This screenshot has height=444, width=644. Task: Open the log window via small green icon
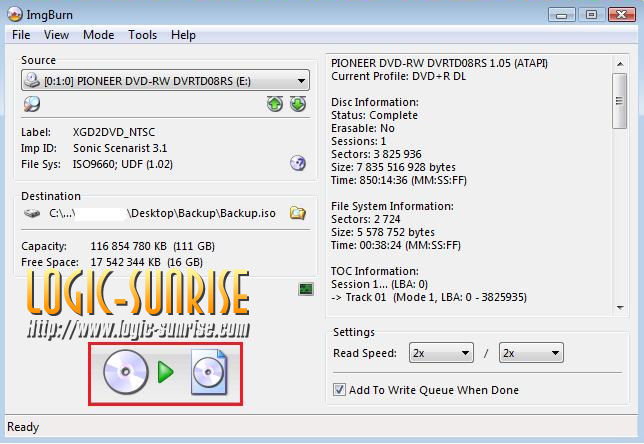[x=306, y=289]
